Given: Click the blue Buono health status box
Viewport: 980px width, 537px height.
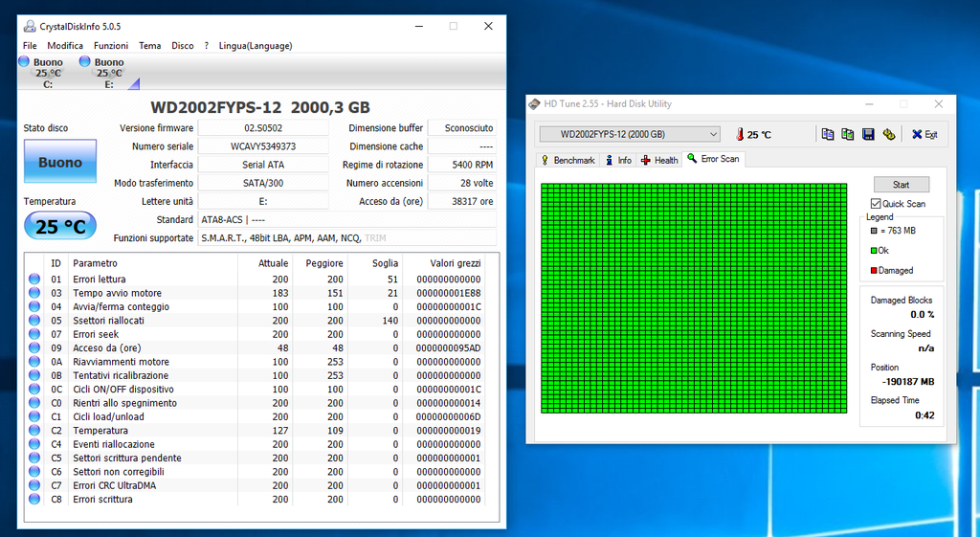Looking at the screenshot, I should point(60,162).
